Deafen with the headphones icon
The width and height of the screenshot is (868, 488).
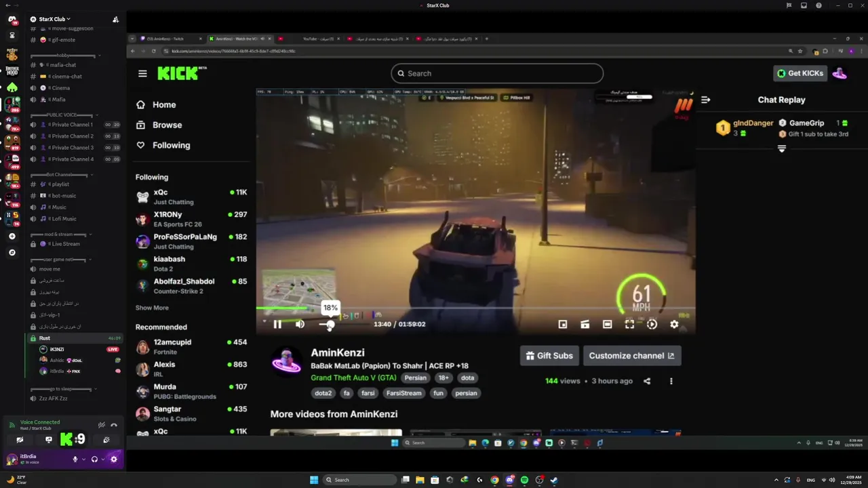[x=94, y=459]
